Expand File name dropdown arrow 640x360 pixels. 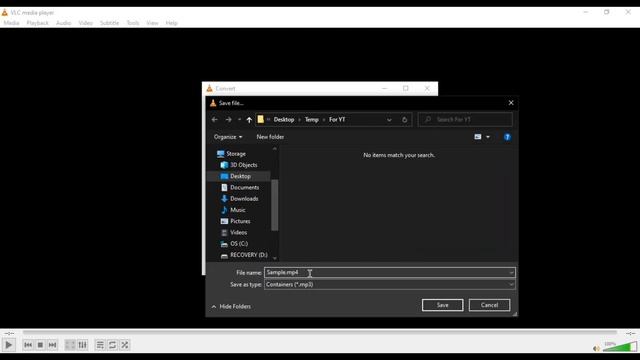pos(511,273)
